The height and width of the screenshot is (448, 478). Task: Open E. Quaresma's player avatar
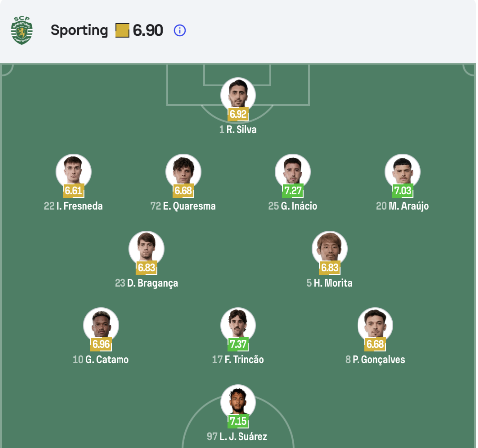pyautogui.click(x=183, y=171)
